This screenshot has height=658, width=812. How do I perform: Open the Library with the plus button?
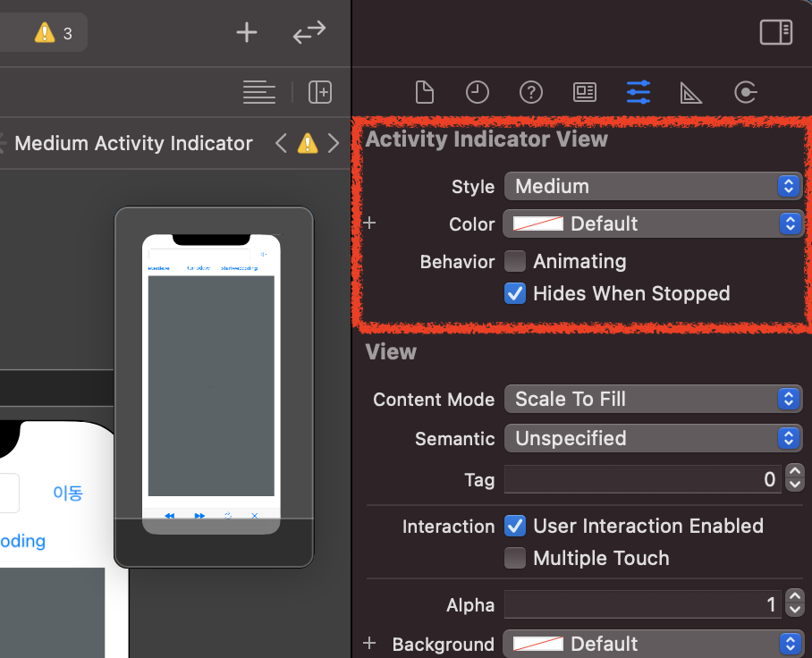pyautogui.click(x=247, y=32)
